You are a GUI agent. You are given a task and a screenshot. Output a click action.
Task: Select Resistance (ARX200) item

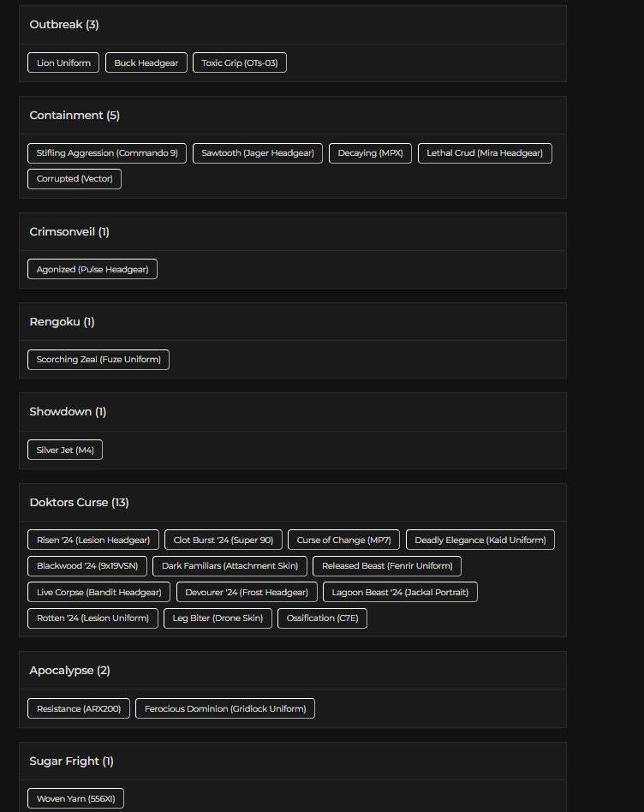point(79,708)
